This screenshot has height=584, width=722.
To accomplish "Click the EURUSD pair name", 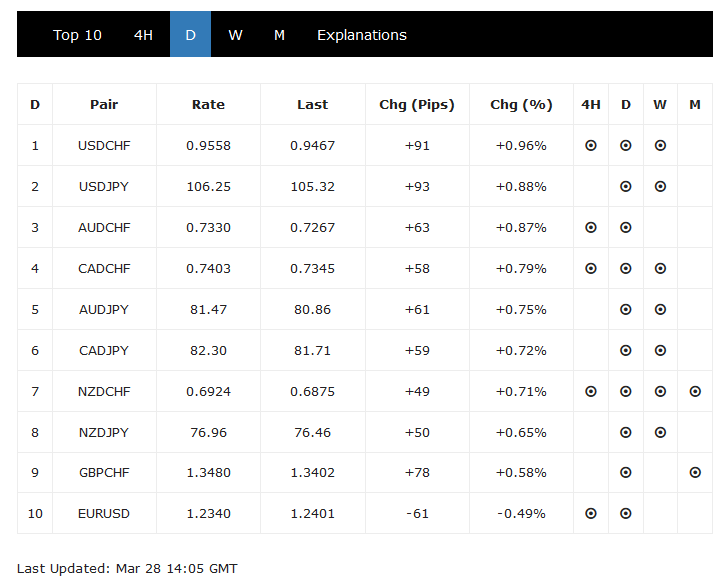I will coord(104,514).
